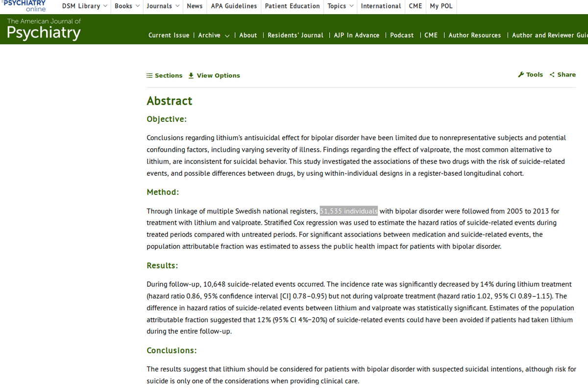Open APA Guidelines in top navigation
Image resolution: width=588 pixels, height=392 pixels.
[234, 6]
